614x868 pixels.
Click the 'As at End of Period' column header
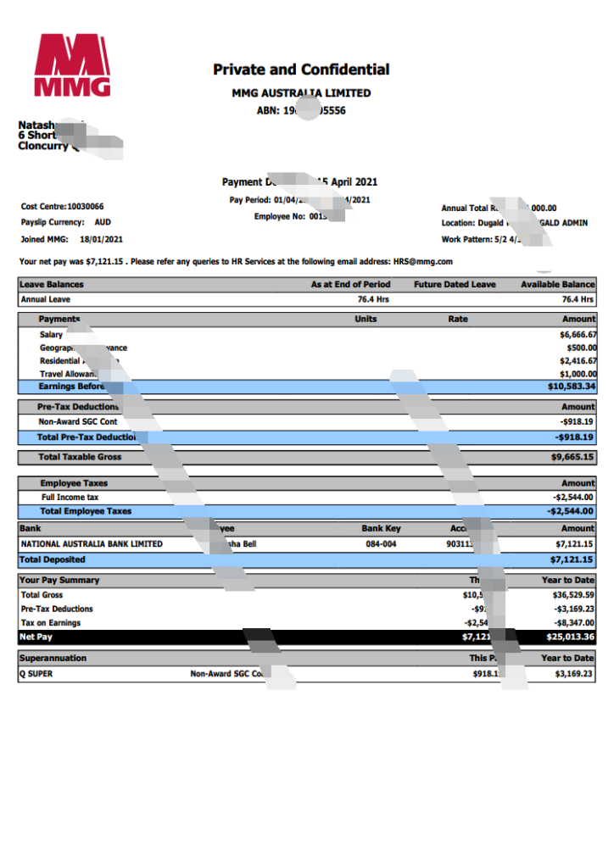click(x=350, y=285)
